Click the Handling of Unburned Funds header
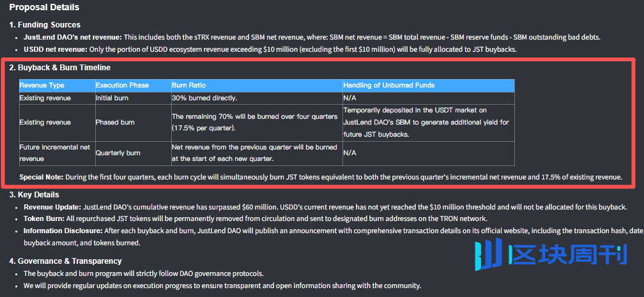The height and width of the screenshot is (297, 644). (x=389, y=85)
